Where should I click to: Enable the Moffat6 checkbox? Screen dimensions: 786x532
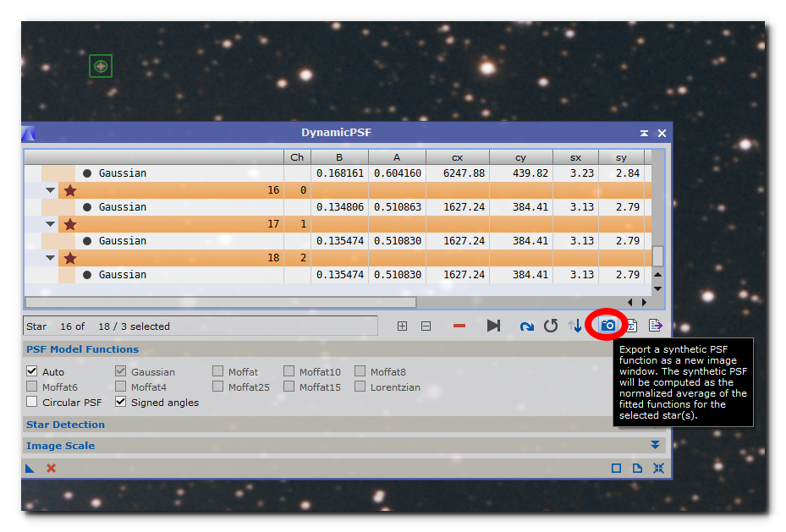click(x=31, y=387)
